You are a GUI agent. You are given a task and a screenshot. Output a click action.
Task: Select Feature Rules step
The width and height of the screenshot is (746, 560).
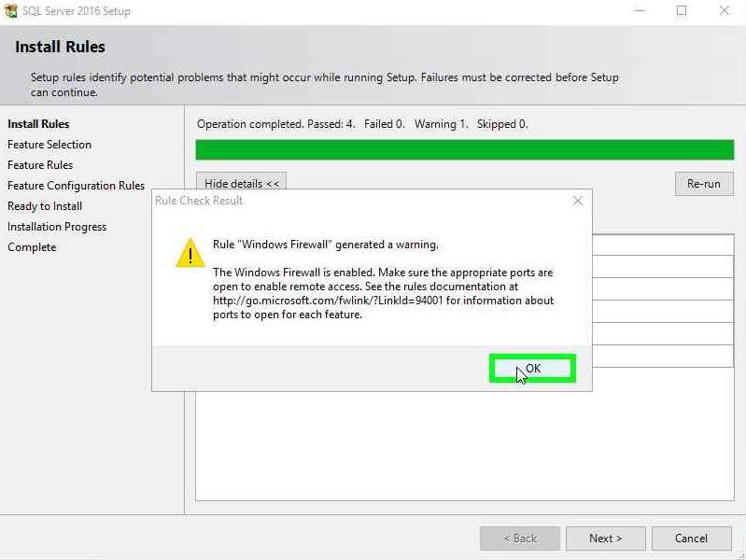tap(40, 164)
